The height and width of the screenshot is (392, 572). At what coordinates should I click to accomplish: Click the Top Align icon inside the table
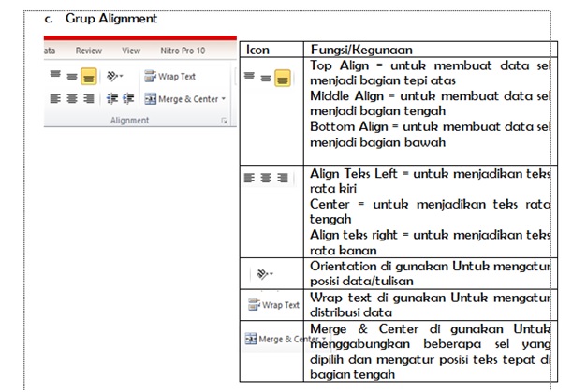[249, 76]
